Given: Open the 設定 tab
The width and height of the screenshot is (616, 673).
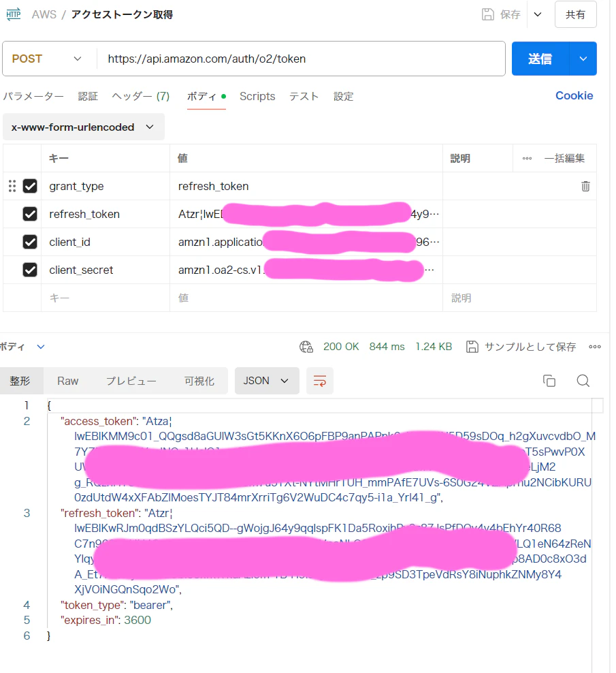Looking at the screenshot, I should point(343,96).
